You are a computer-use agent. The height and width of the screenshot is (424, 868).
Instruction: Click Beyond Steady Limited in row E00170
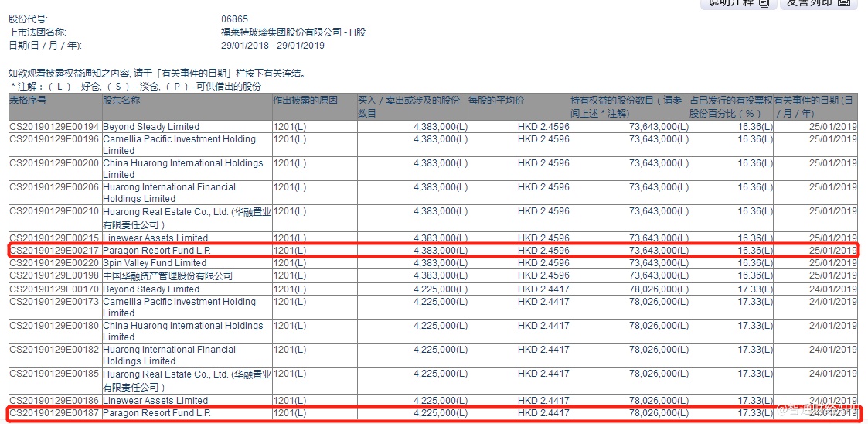[151, 289]
